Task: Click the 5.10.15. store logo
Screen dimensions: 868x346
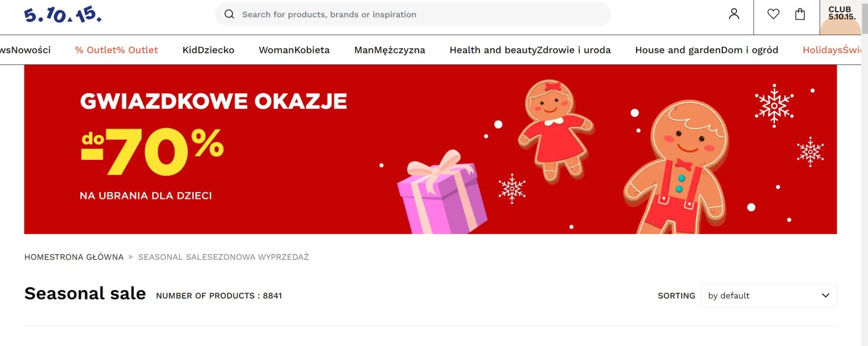Action: [63, 15]
